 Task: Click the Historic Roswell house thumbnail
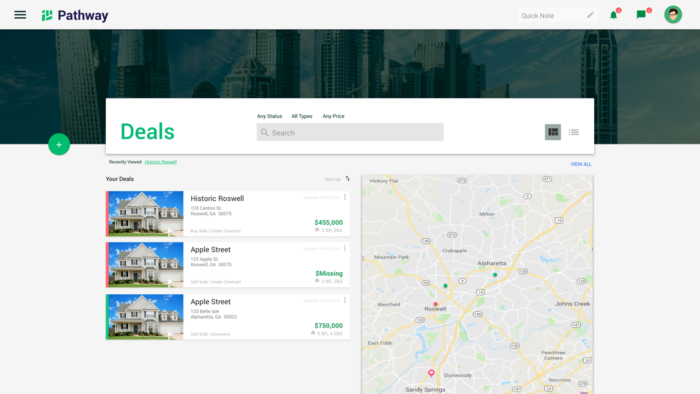(146, 214)
